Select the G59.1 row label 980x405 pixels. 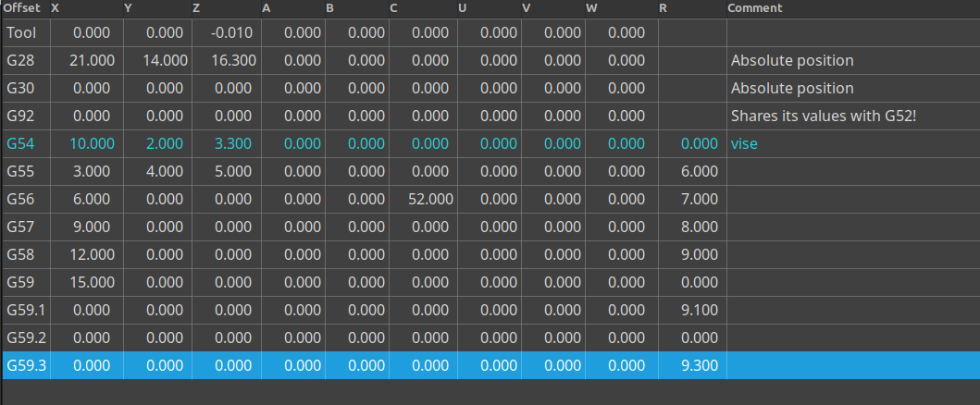point(26,310)
